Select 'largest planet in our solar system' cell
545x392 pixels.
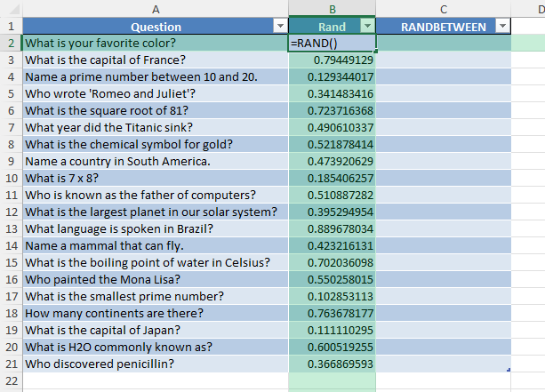click(x=156, y=212)
